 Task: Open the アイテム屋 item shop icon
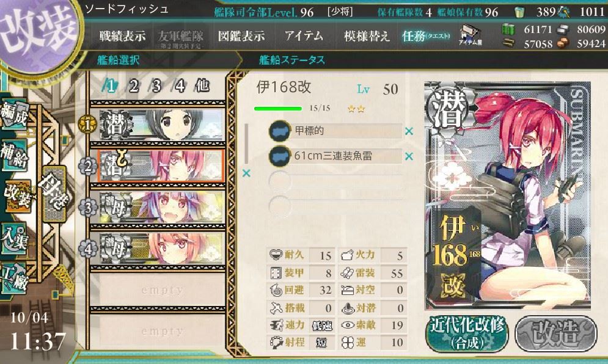(470, 35)
